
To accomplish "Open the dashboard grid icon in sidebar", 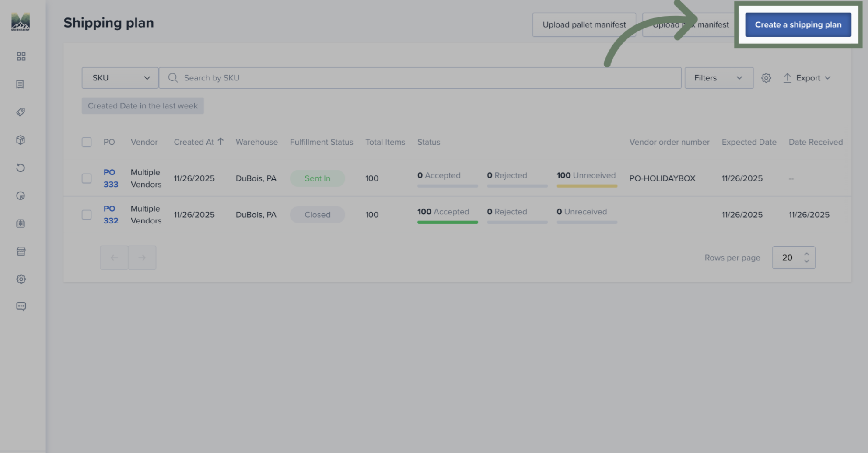I will (x=21, y=56).
